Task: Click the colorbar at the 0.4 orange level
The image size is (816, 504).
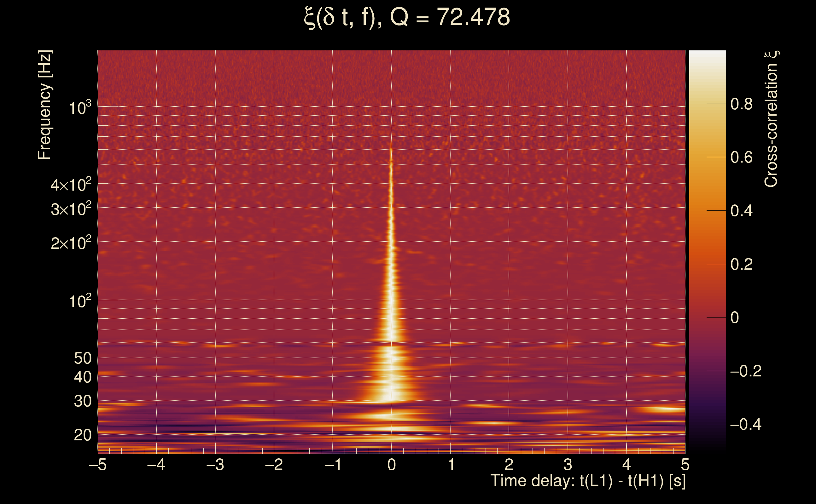Action: click(708, 211)
